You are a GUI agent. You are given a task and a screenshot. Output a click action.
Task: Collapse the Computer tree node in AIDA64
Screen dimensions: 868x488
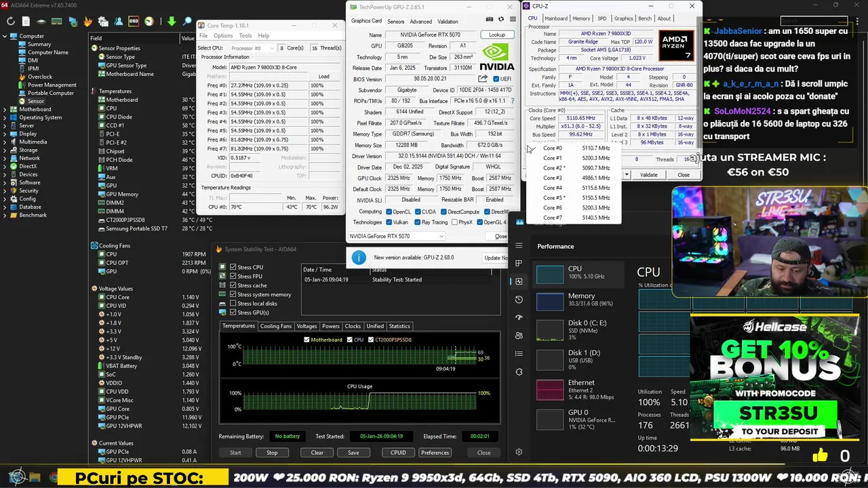[x=5, y=36]
